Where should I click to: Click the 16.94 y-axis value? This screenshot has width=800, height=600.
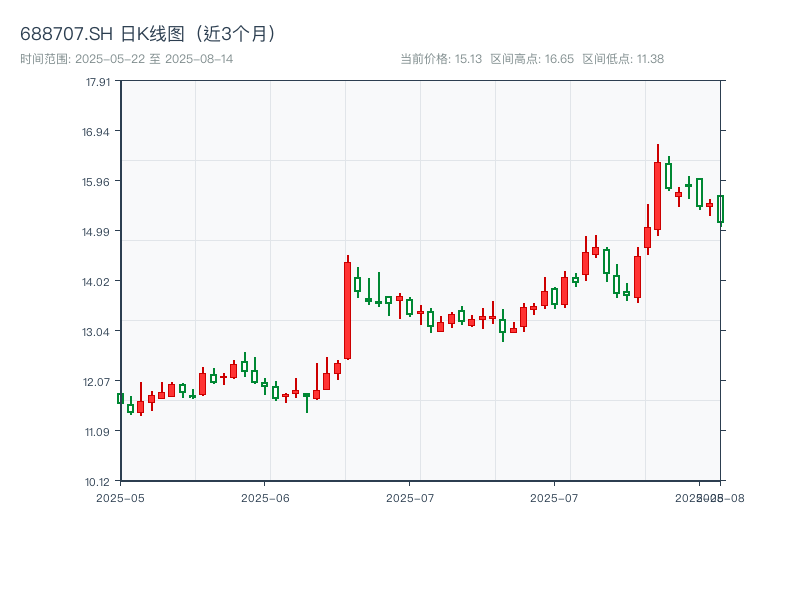pyautogui.click(x=96, y=132)
